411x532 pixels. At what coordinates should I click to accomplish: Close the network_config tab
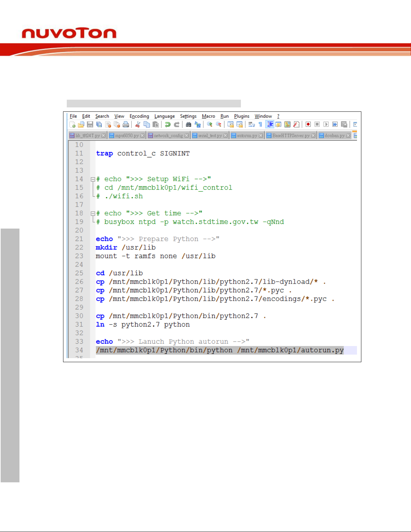(x=187, y=136)
